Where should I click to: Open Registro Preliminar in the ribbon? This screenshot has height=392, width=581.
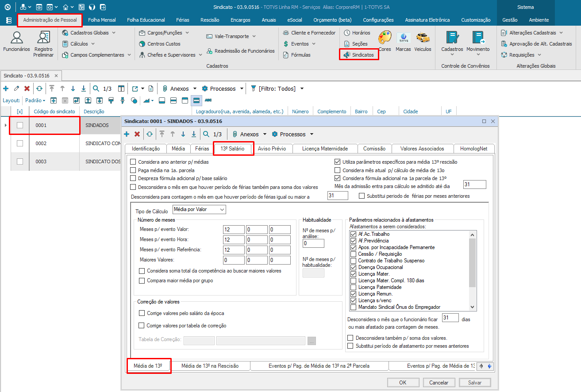pyautogui.click(x=43, y=44)
